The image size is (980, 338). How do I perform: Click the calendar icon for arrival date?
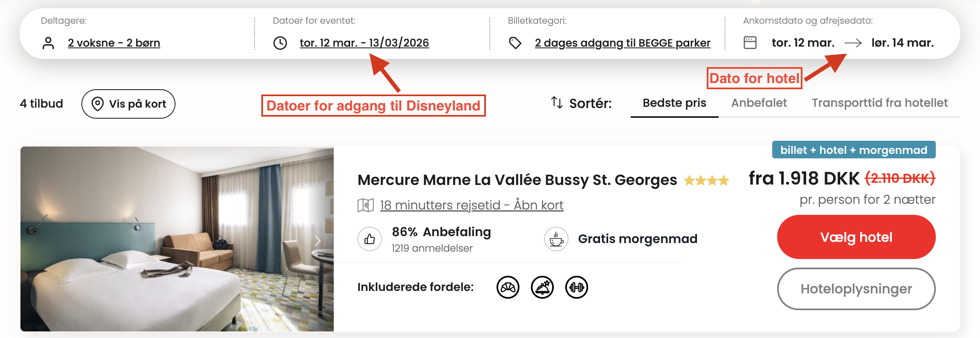(750, 43)
